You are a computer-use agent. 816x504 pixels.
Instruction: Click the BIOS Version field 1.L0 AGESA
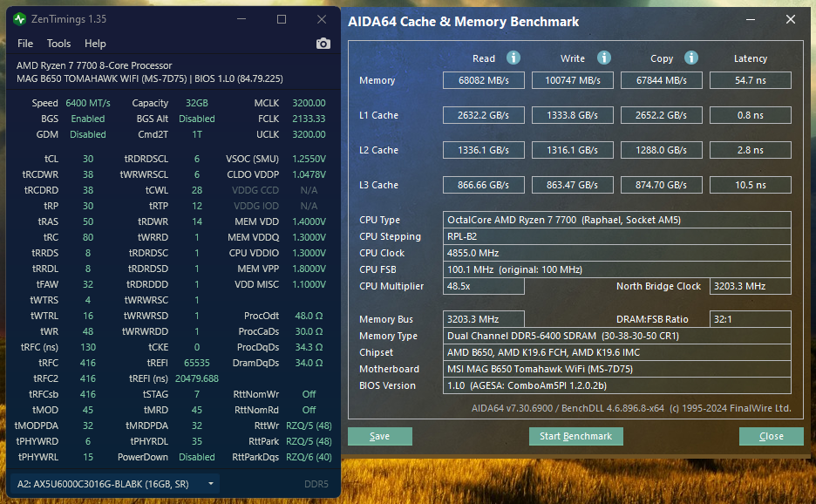click(616, 385)
